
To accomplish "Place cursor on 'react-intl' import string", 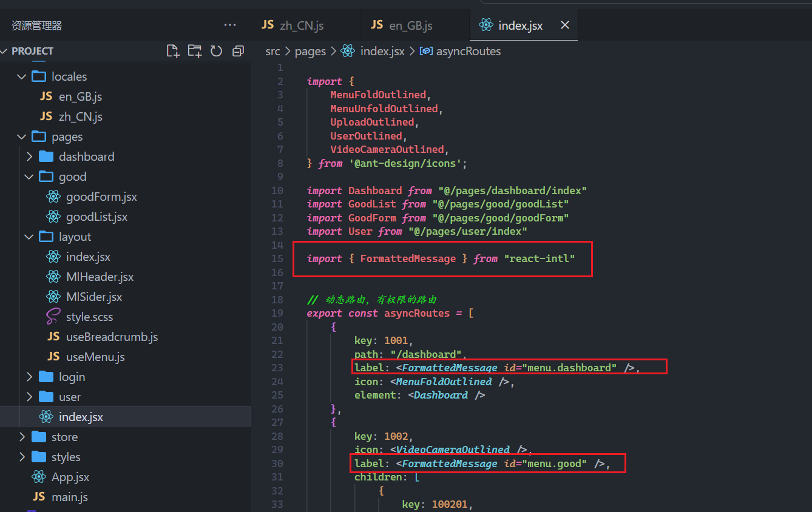I will (540, 258).
